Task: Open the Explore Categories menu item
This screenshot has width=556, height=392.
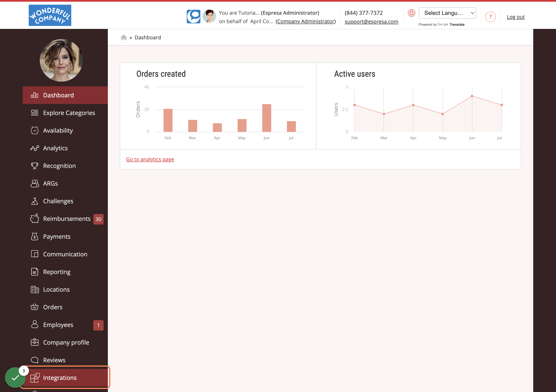Action: coord(65,113)
